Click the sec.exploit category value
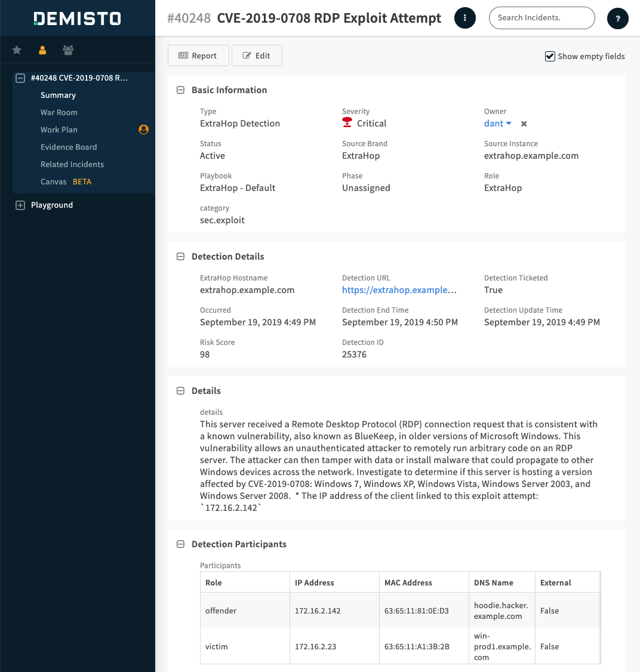640x672 pixels. [222, 220]
